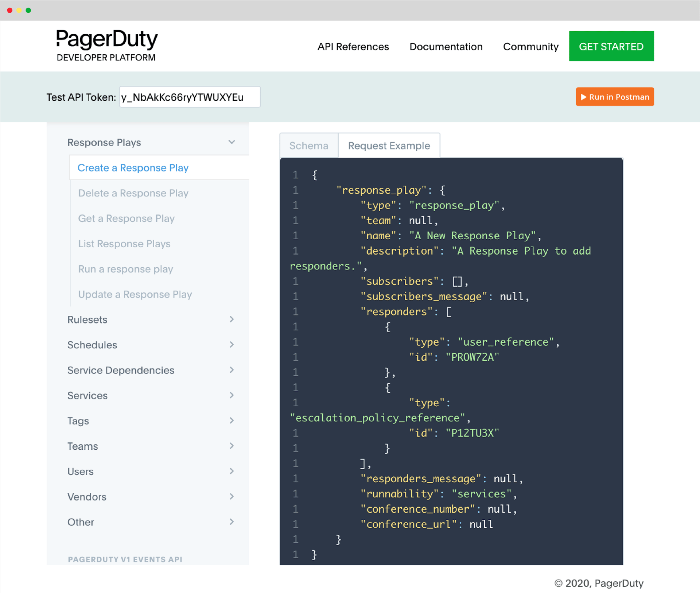Click the Run in Postman button
The height and width of the screenshot is (593, 700).
614,97
